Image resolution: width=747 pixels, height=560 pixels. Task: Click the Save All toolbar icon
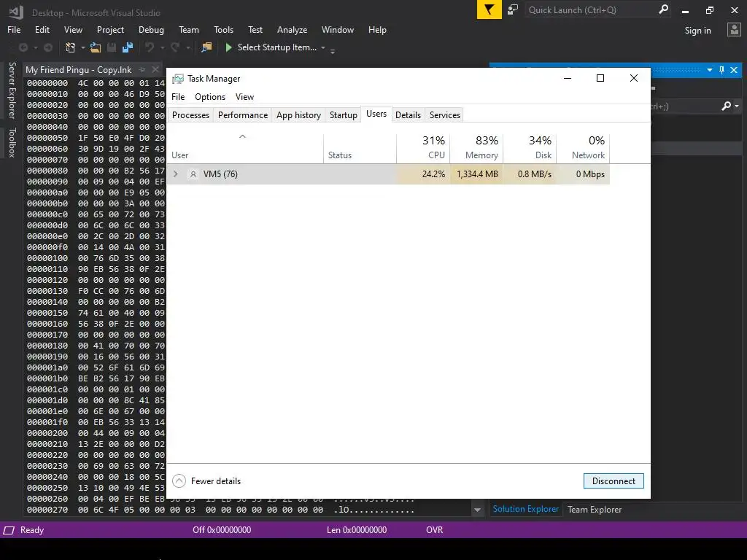(128, 47)
